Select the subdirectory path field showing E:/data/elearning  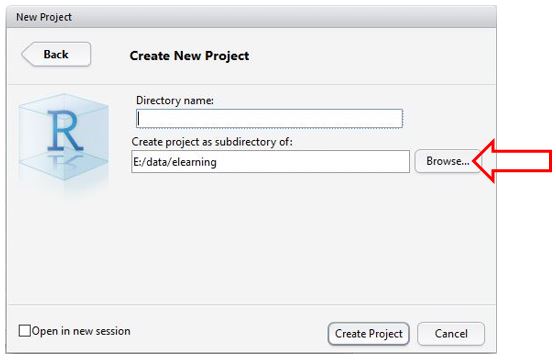click(270, 162)
